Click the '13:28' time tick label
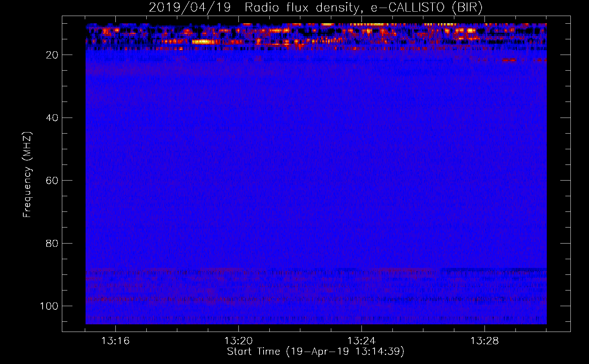This screenshot has height=364, width=589. point(485,341)
